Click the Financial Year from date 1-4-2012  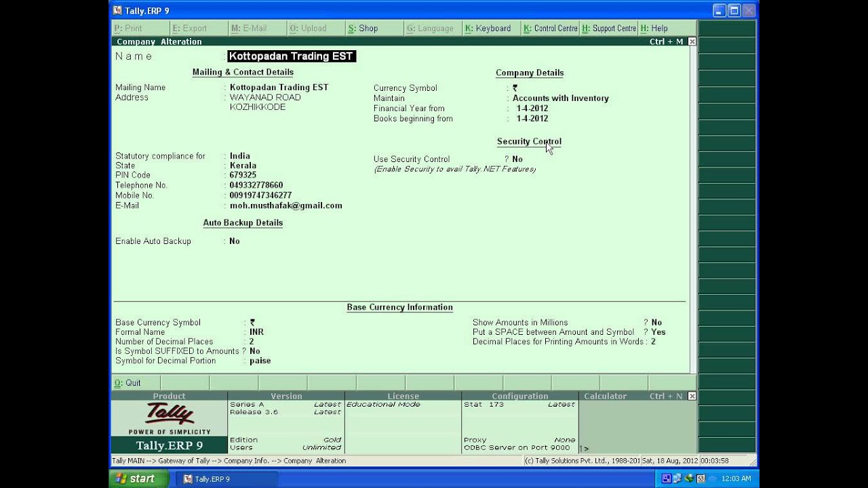[x=532, y=108]
